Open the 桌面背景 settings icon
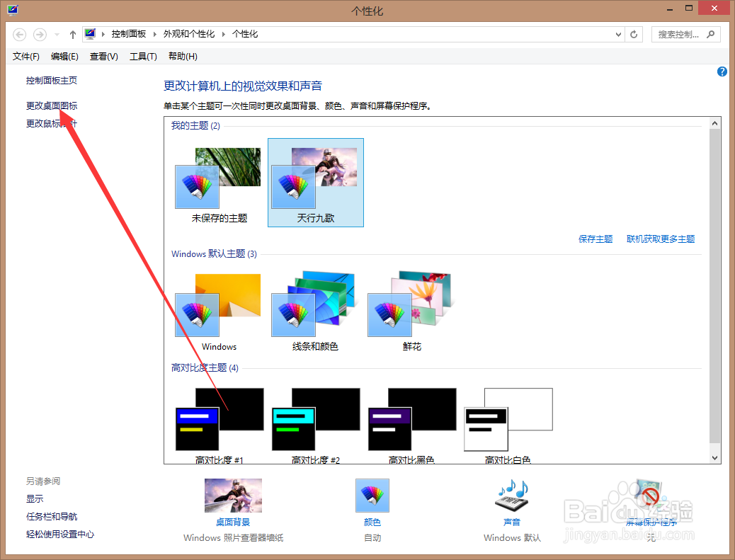The image size is (735, 560). click(x=233, y=495)
